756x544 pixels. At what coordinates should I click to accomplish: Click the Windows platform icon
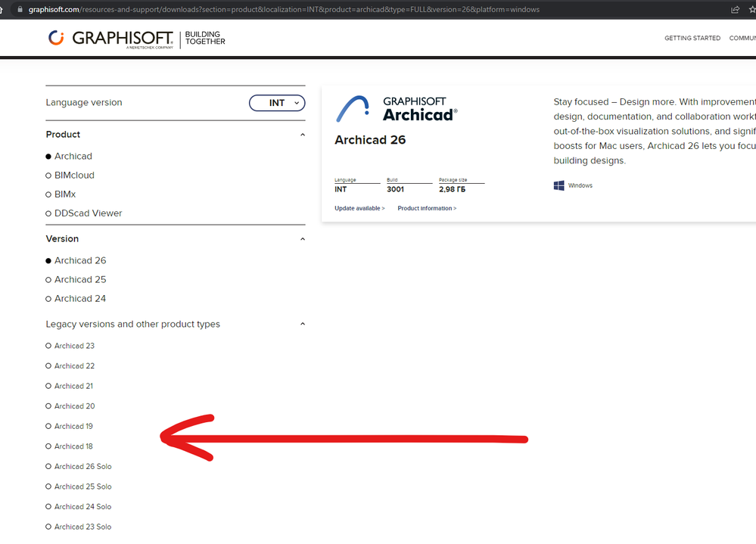click(558, 185)
